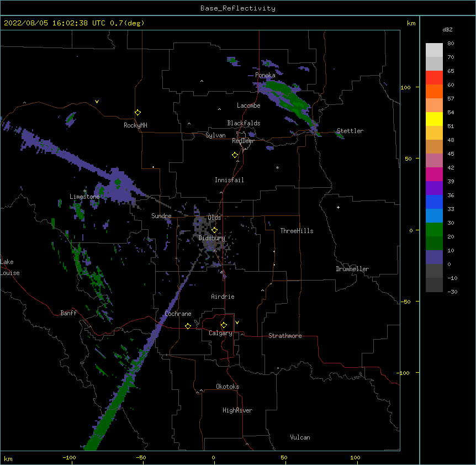
Task: Click the Innisfail city label
Action: [x=229, y=180]
